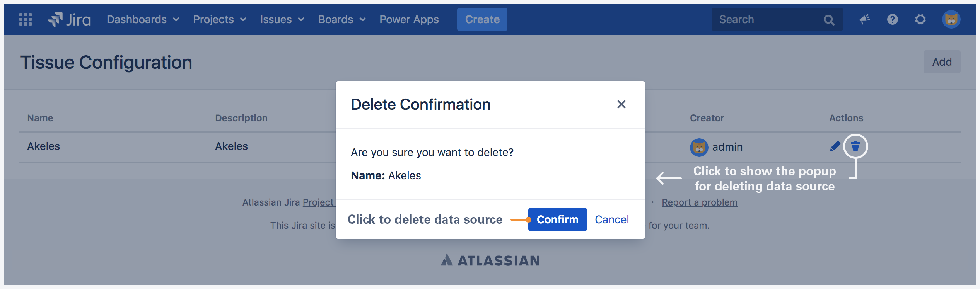Open the feedback megaphone icon

(x=865, y=19)
